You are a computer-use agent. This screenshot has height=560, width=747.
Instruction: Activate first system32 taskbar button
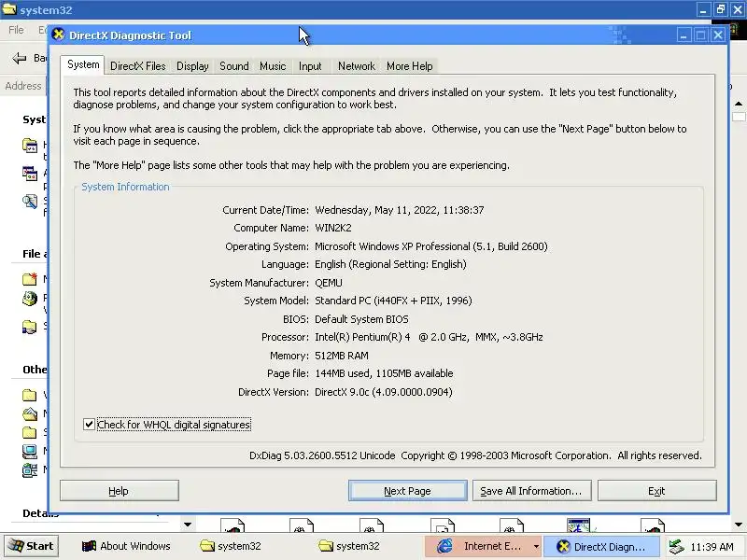[231, 546]
